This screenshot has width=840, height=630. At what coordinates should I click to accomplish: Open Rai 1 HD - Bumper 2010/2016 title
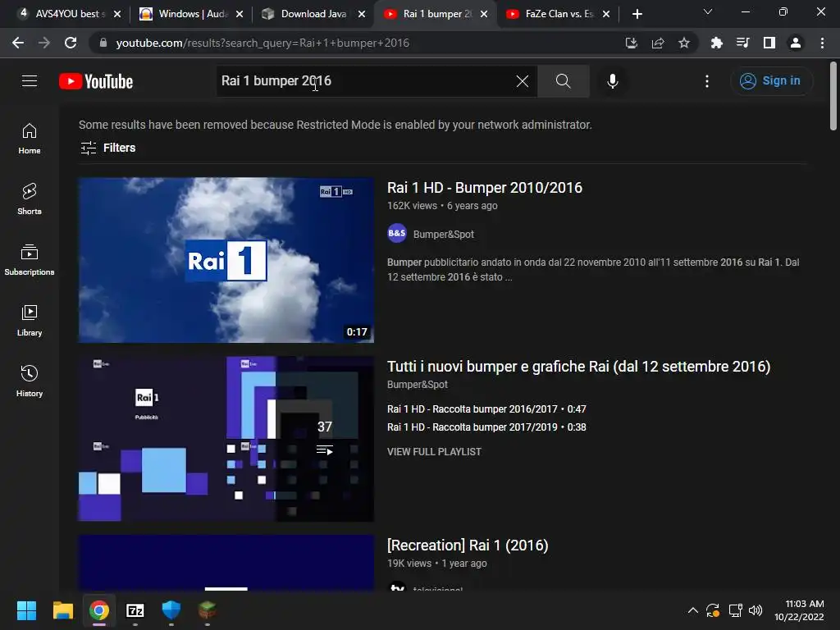pos(484,188)
